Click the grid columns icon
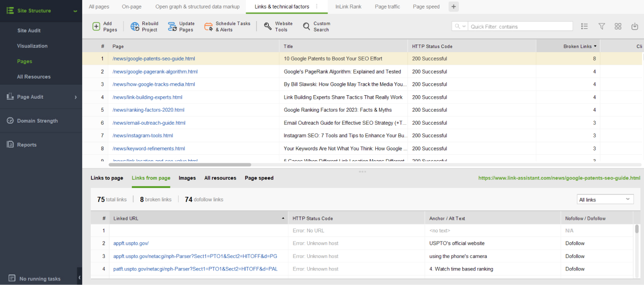The image size is (644, 285). click(x=618, y=27)
